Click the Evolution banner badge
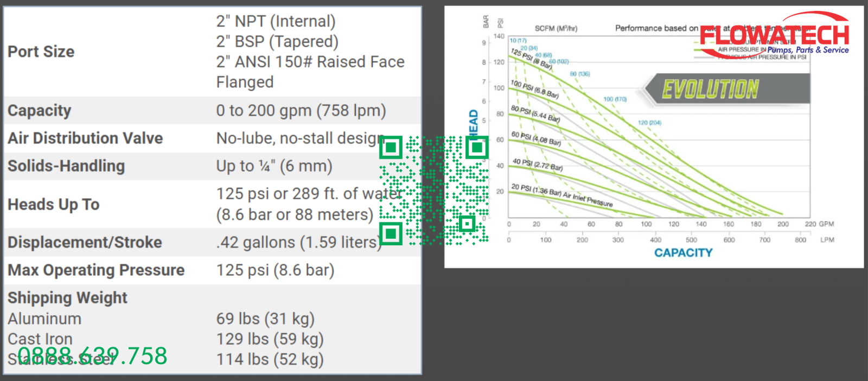 point(727,89)
